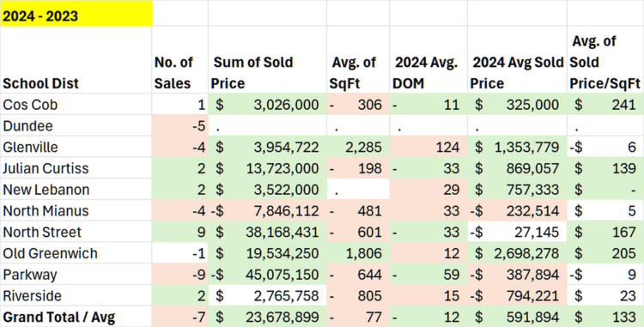Select the Avg. of SqFt header cell

358,60
